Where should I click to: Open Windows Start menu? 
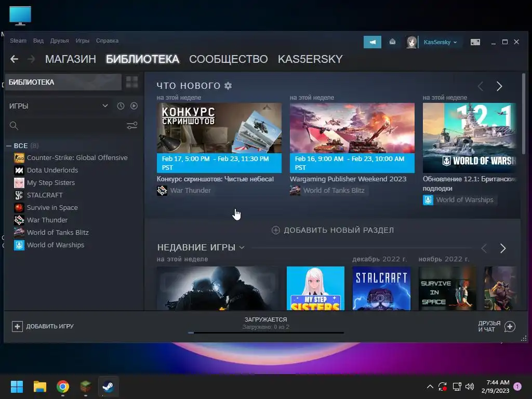17,387
